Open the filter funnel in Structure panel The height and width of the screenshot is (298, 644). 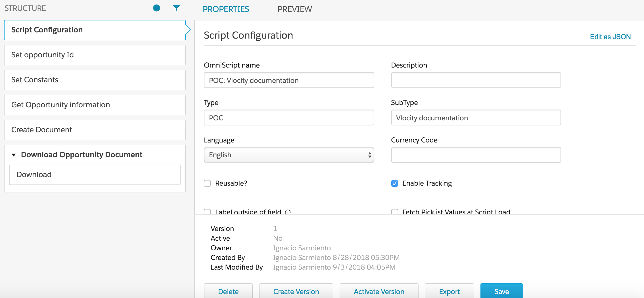click(177, 9)
